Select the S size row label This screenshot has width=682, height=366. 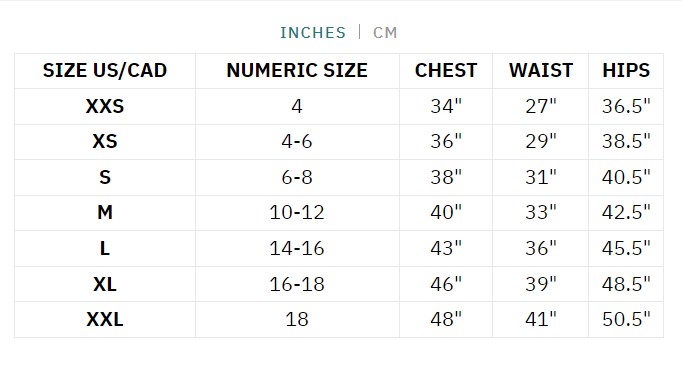(105, 177)
